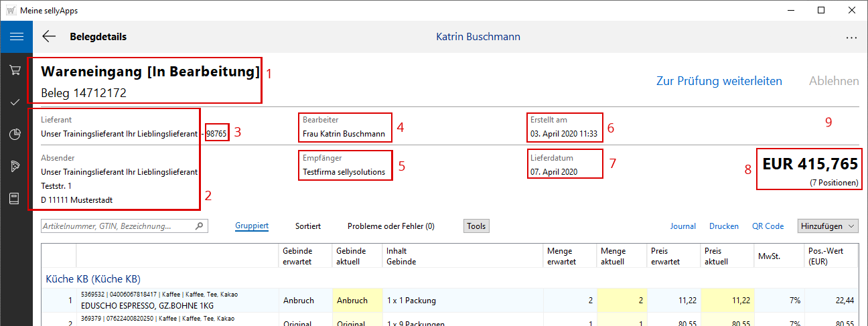This screenshot has width=868, height=326.
Task: Open the Journal link
Action: 682,226
